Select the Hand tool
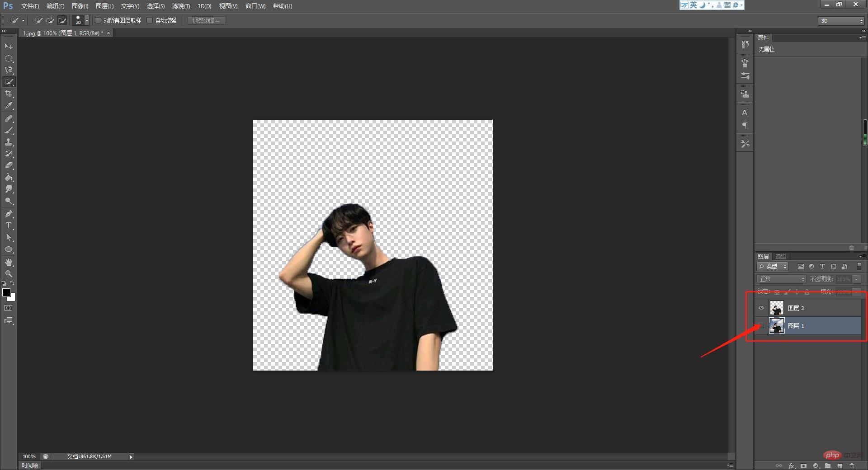 (x=9, y=262)
